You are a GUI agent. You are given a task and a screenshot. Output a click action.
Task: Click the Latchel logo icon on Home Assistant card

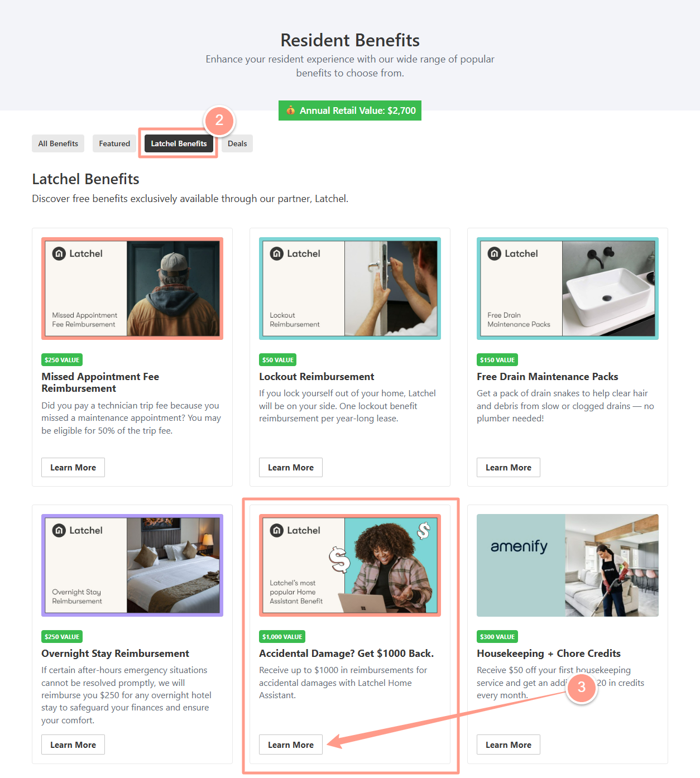(x=277, y=530)
